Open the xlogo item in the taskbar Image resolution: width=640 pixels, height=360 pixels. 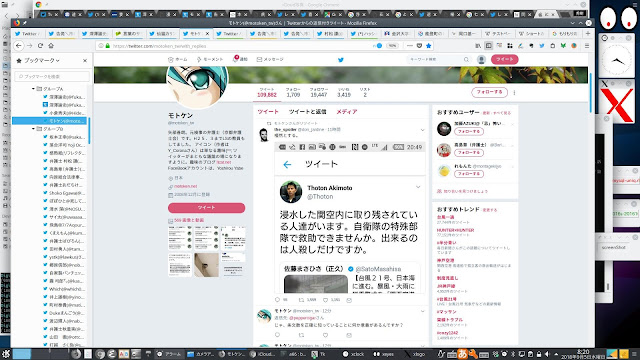[415, 354]
